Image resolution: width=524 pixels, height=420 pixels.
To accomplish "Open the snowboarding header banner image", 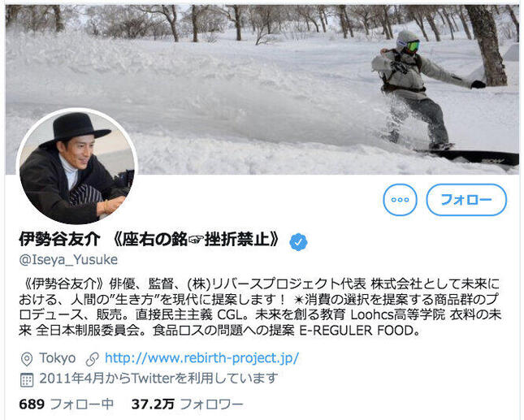I will tap(262, 89).
